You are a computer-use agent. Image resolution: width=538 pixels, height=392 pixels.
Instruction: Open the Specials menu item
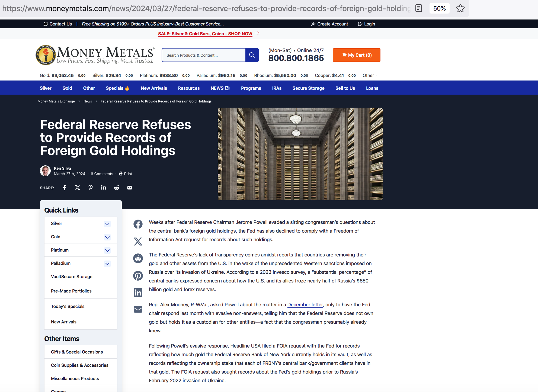(118, 88)
